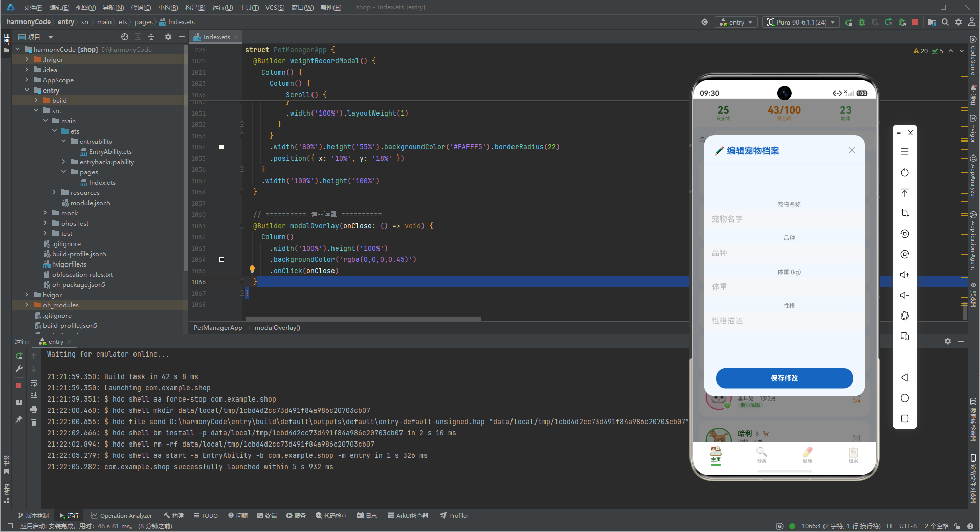The image size is (980, 532).
Task: Toggle soft-wrap icon in Run console
Action: [x=34, y=383]
